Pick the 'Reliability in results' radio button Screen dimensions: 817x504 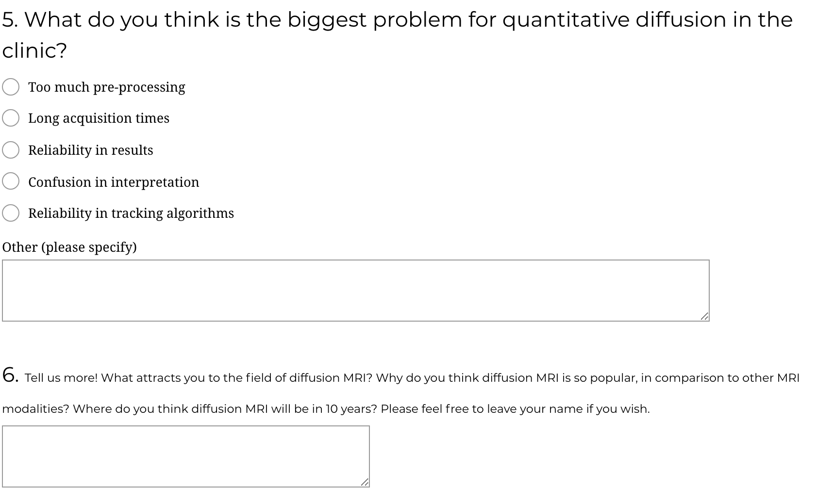11,150
